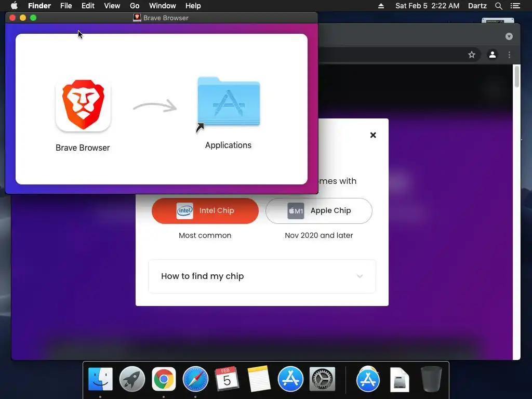Open Safari compass icon in Dock
The height and width of the screenshot is (399, 532).
195,379
